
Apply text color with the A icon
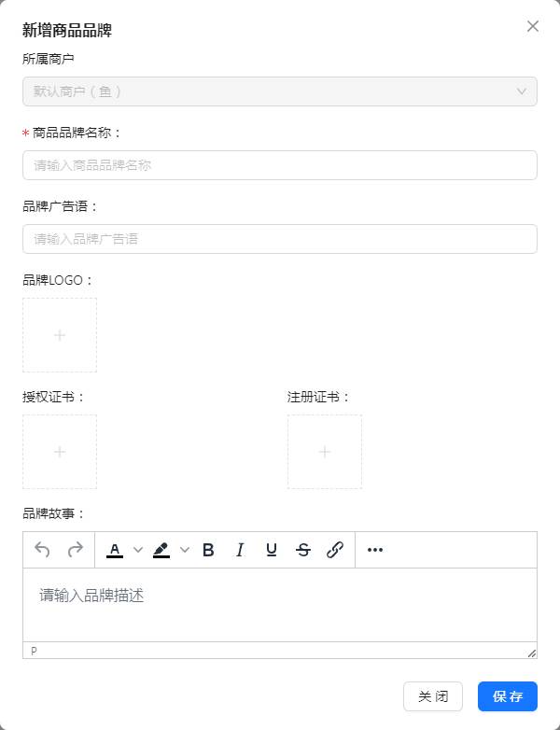point(115,550)
